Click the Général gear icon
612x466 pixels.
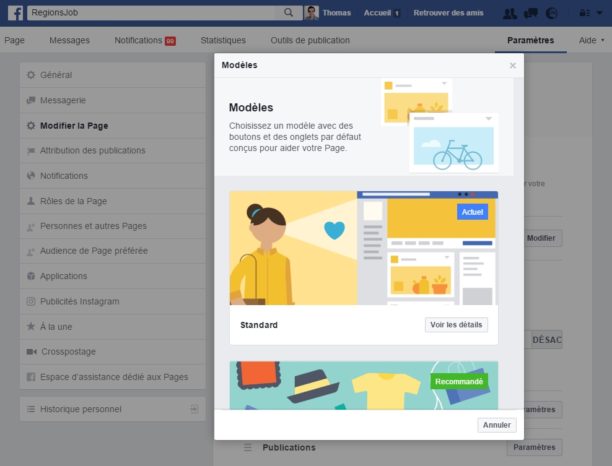(x=31, y=75)
